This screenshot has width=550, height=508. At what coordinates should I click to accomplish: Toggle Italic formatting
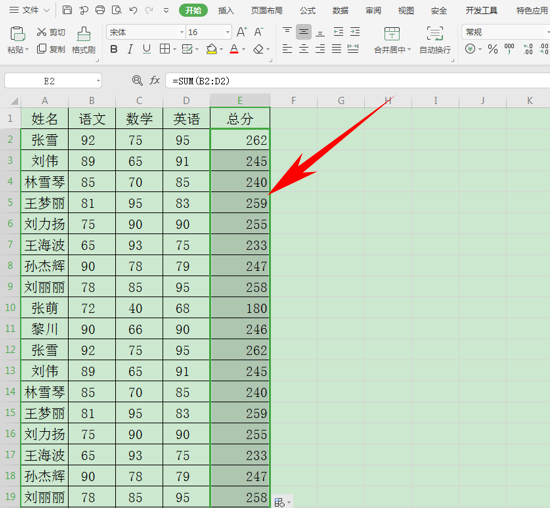click(x=130, y=49)
